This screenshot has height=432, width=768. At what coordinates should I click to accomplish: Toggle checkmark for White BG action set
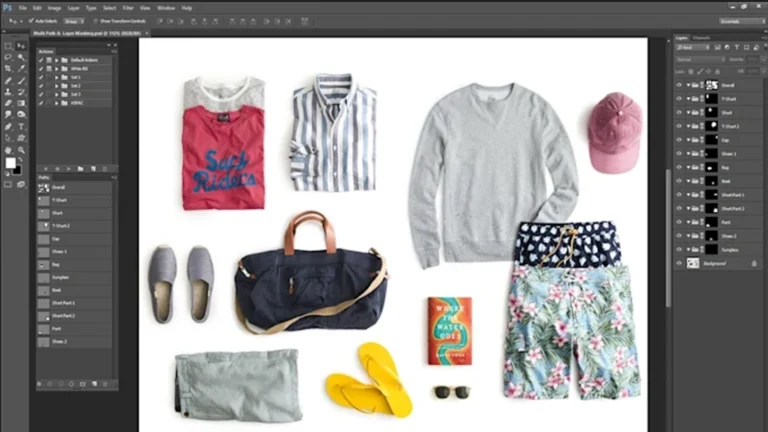(41, 69)
